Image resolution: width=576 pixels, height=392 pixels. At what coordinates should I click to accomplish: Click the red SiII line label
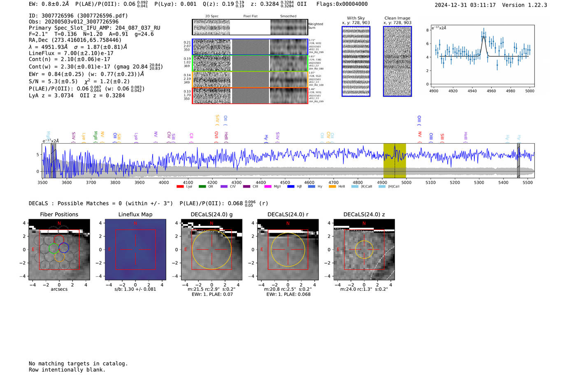(x=442, y=138)
